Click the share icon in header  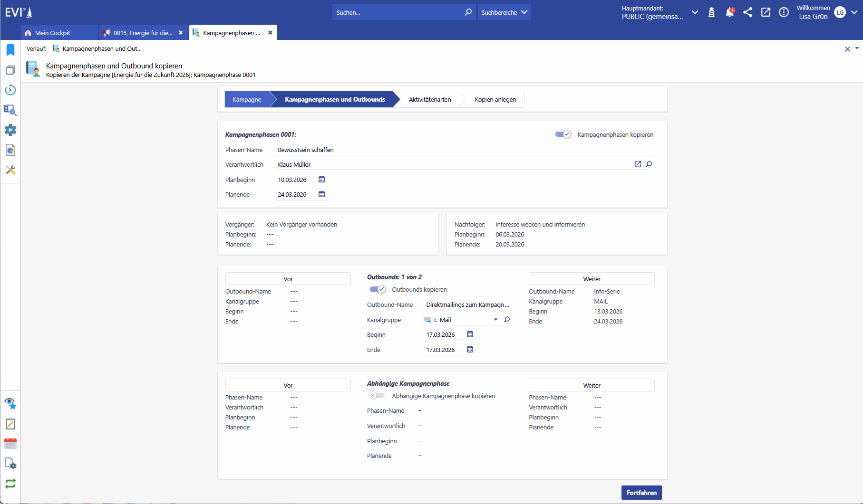point(747,12)
